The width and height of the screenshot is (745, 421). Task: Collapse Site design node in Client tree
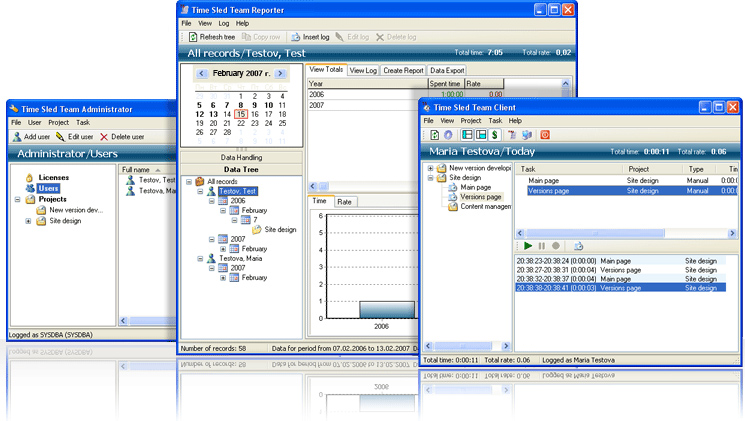pos(430,178)
